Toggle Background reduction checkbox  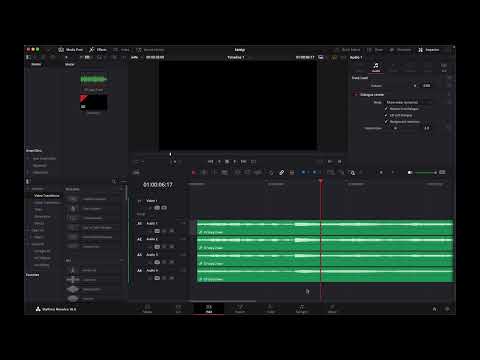tap(386, 121)
